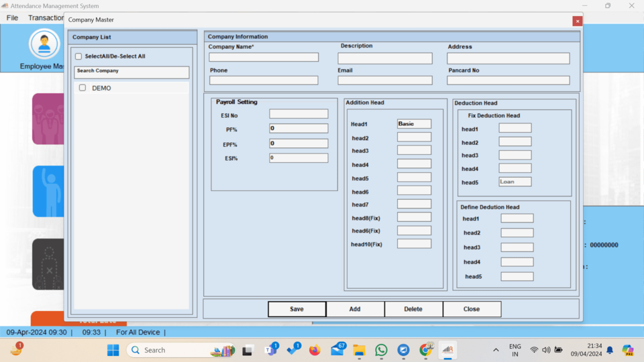Click the Close button at dialog bottom

click(472, 309)
